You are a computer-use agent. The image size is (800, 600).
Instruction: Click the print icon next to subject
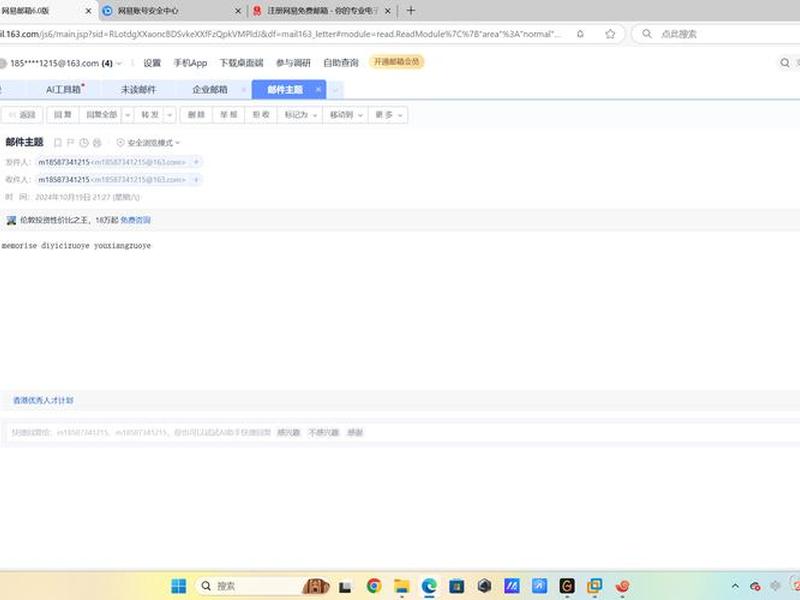pos(97,143)
